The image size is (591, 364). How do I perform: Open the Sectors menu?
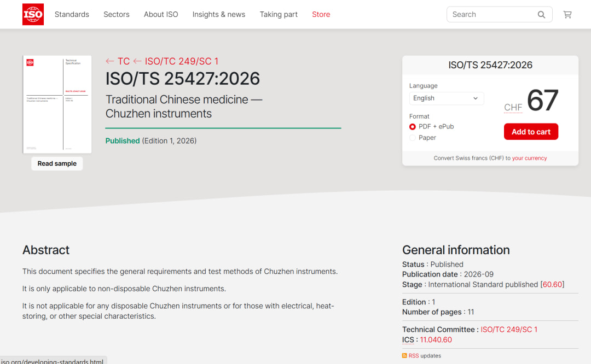pyautogui.click(x=117, y=14)
